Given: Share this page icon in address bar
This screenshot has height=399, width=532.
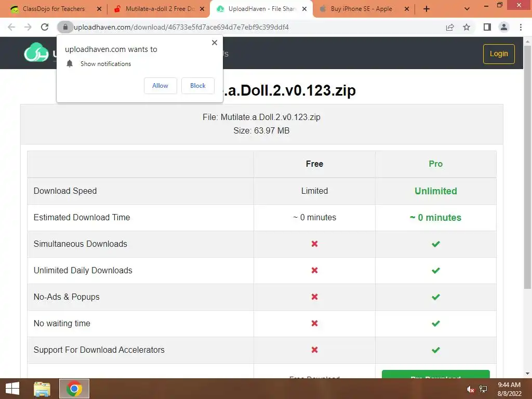Looking at the screenshot, I should pos(450,27).
